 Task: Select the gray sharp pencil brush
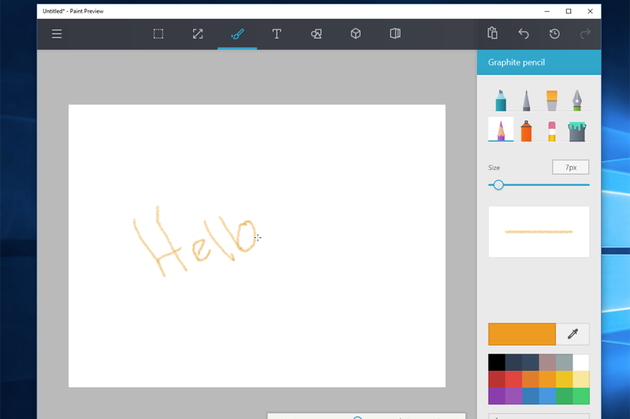[526, 100]
